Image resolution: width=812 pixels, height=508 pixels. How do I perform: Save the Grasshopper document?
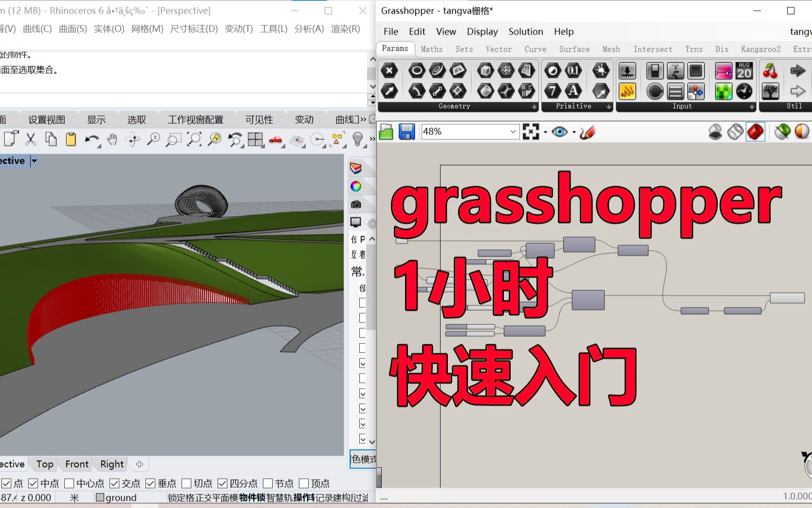tap(406, 132)
